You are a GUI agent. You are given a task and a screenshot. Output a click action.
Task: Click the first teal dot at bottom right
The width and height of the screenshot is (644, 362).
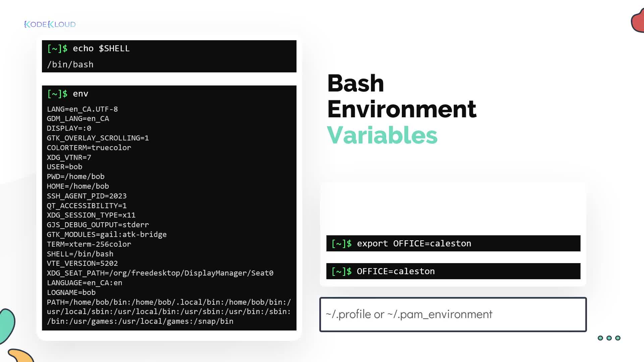point(600,338)
